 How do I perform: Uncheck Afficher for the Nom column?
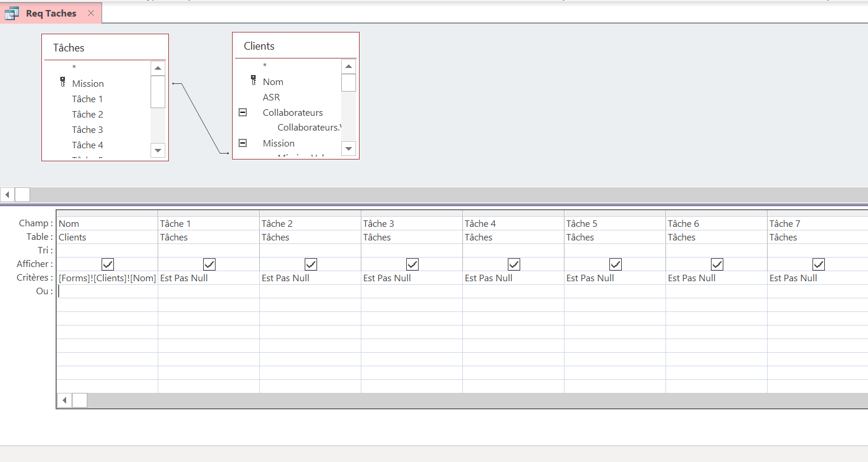107,264
